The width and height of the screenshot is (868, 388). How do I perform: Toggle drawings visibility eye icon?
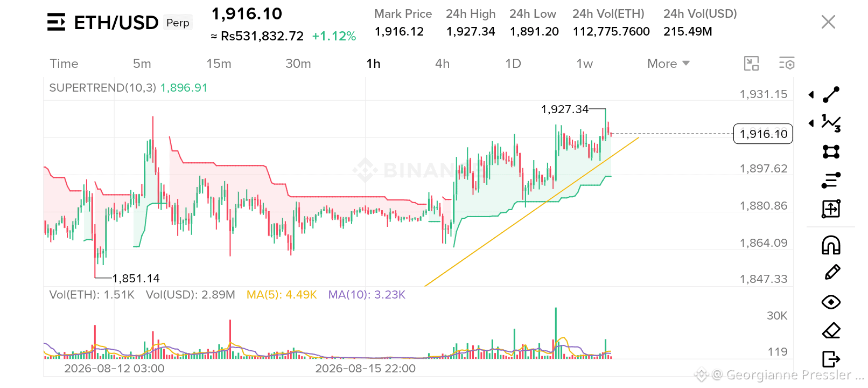click(x=831, y=302)
